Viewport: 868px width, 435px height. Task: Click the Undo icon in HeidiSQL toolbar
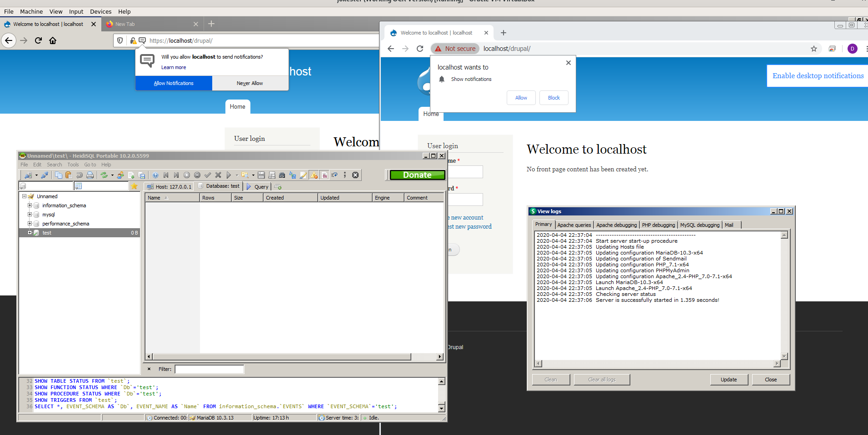(80, 175)
